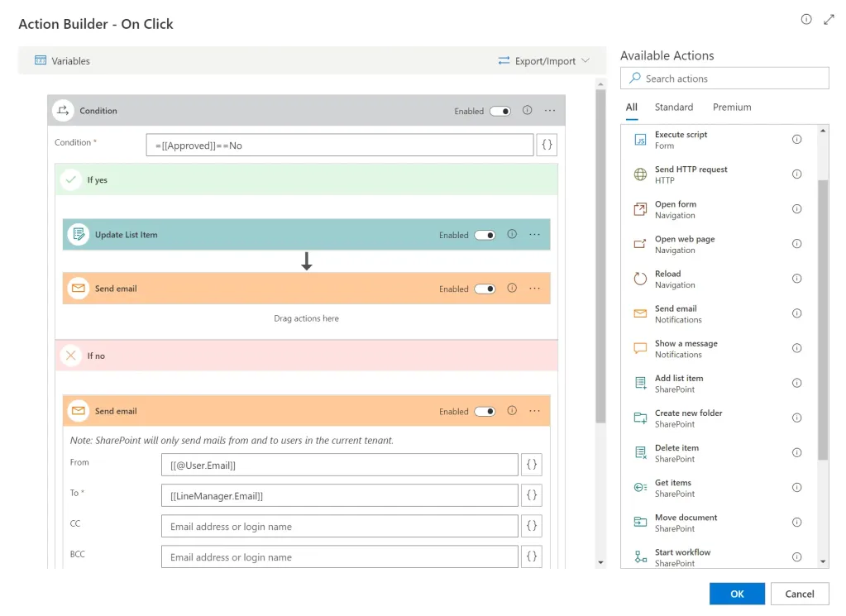Click the Create new folder icon
846x616 pixels.
click(640, 418)
